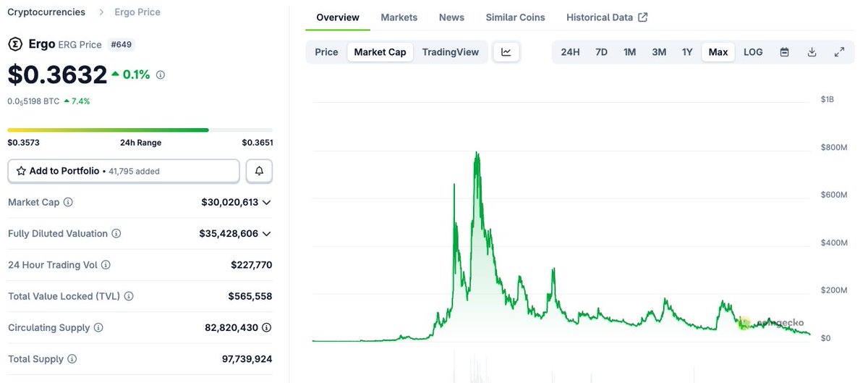Click the Fully Diluted Valuation info icon

(116, 234)
